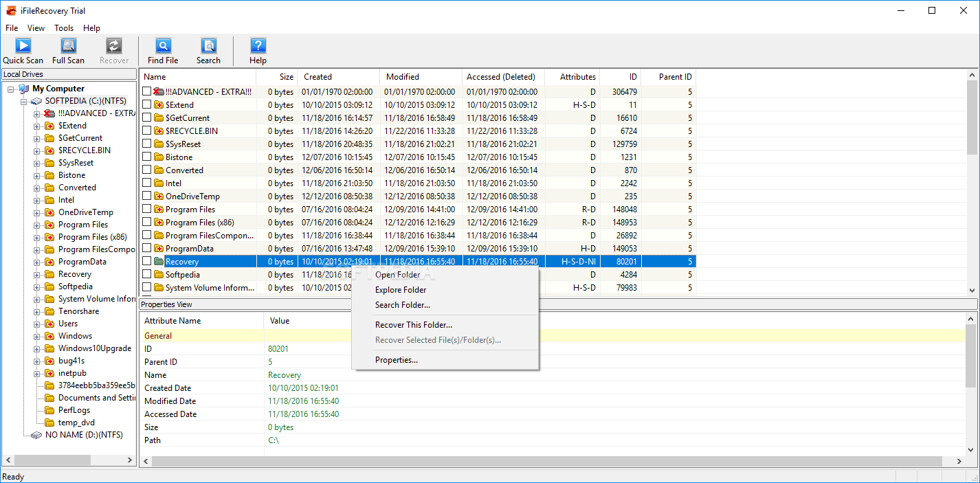Collapse the SOFTPEDIA (C:) drive node

pos(24,101)
